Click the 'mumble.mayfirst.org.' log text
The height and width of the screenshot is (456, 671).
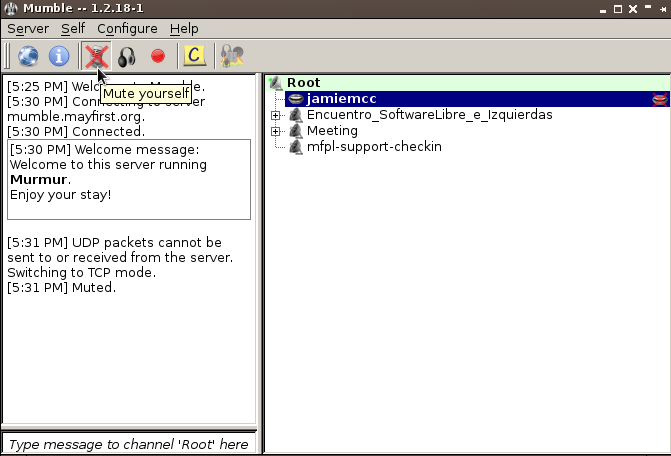point(76,117)
